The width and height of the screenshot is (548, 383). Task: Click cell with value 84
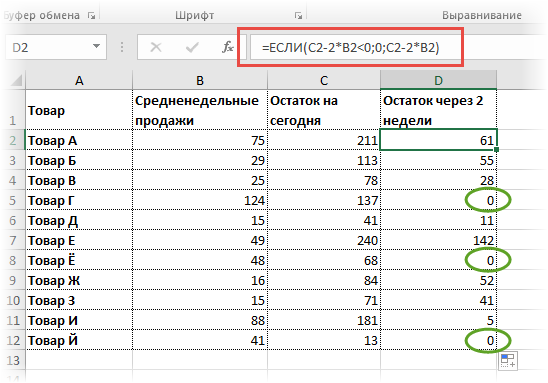[324, 280]
